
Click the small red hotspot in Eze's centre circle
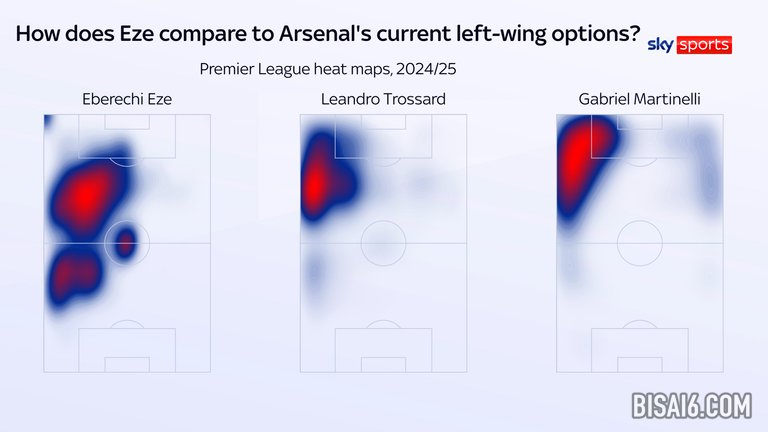(126, 242)
